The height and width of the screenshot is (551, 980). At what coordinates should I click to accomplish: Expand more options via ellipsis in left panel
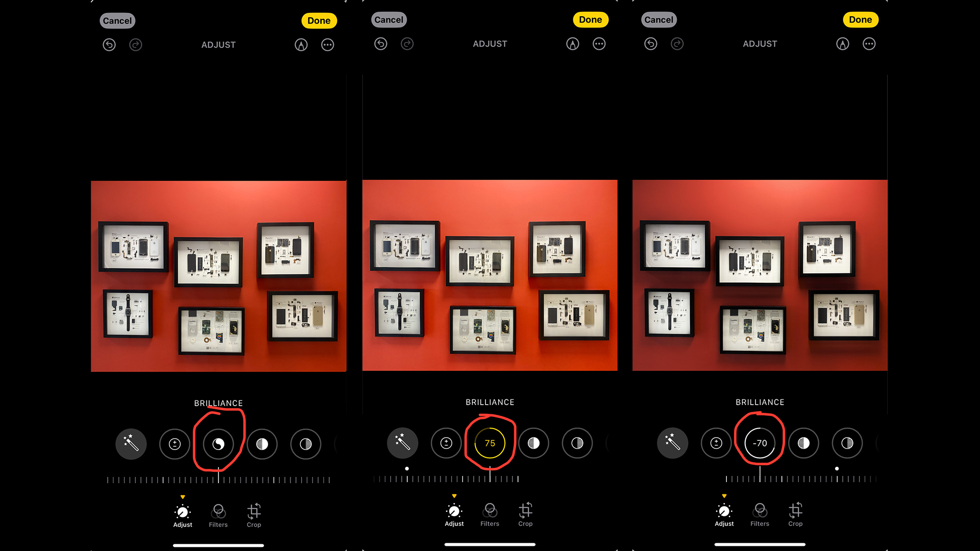[x=327, y=44]
